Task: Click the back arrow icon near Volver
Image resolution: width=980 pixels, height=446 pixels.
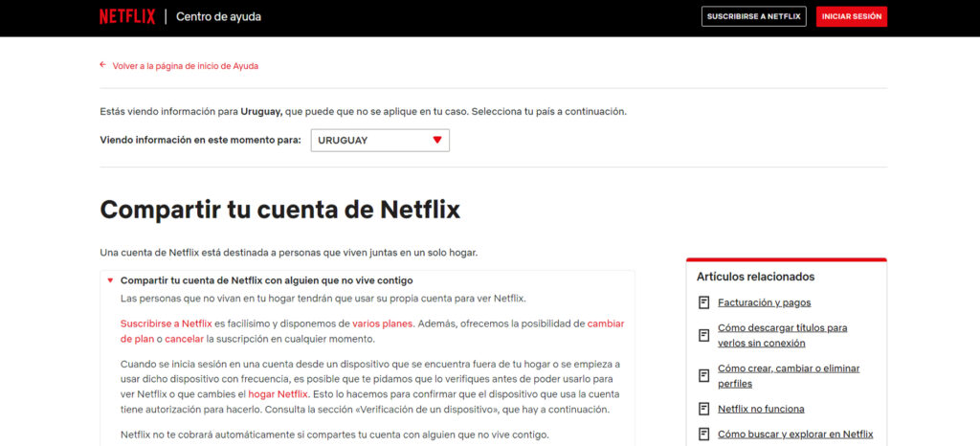Action: point(102,66)
